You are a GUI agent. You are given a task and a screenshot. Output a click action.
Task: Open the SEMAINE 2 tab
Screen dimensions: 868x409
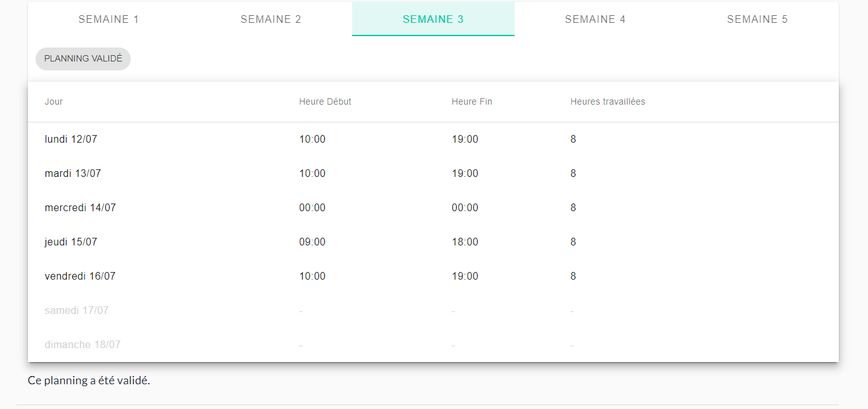pyautogui.click(x=271, y=19)
